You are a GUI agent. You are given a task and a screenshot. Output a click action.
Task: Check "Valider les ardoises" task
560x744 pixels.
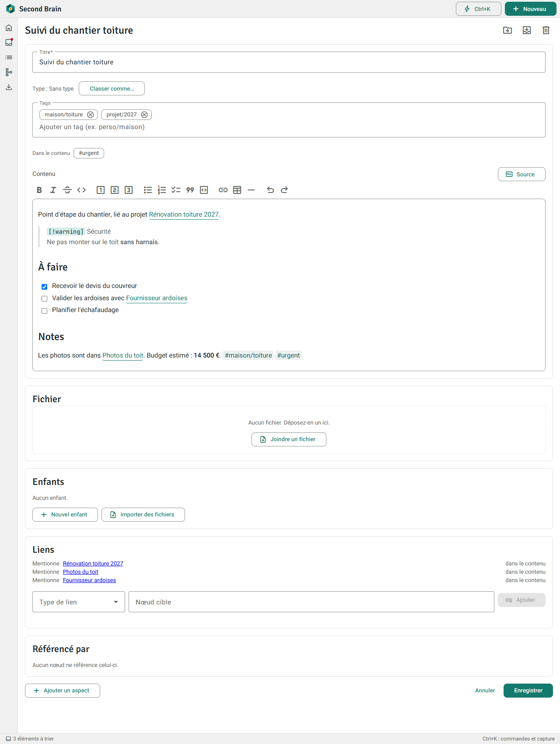[44, 299]
